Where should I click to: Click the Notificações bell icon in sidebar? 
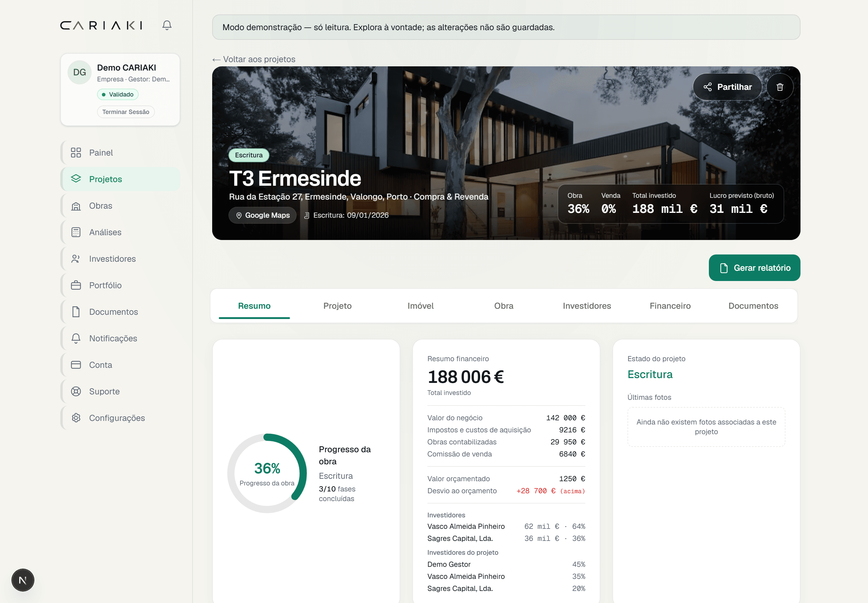click(x=76, y=339)
